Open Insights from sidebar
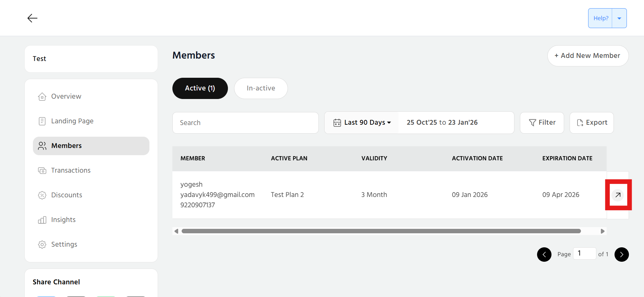644x297 pixels. (63, 220)
